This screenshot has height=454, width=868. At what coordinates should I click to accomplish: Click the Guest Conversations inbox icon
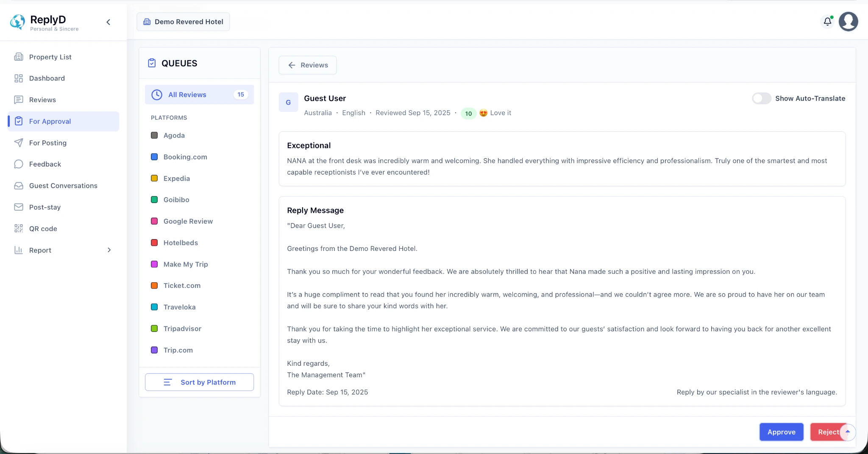coord(19,186)
